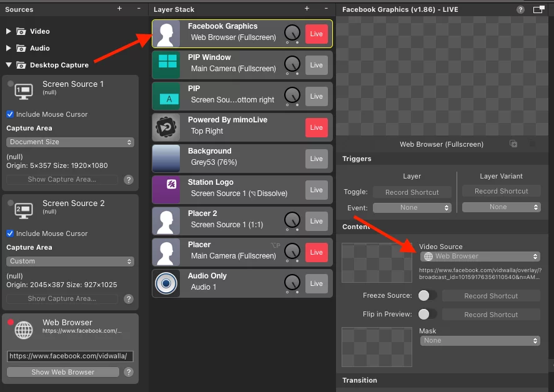Image resolution: width=554 pixels, height=392 pixels.
Task: Expand the Video sources group
Action: point(9,31)
